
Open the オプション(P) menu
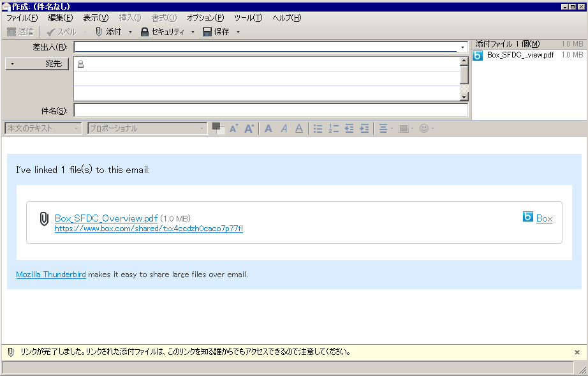click(205, 18)
